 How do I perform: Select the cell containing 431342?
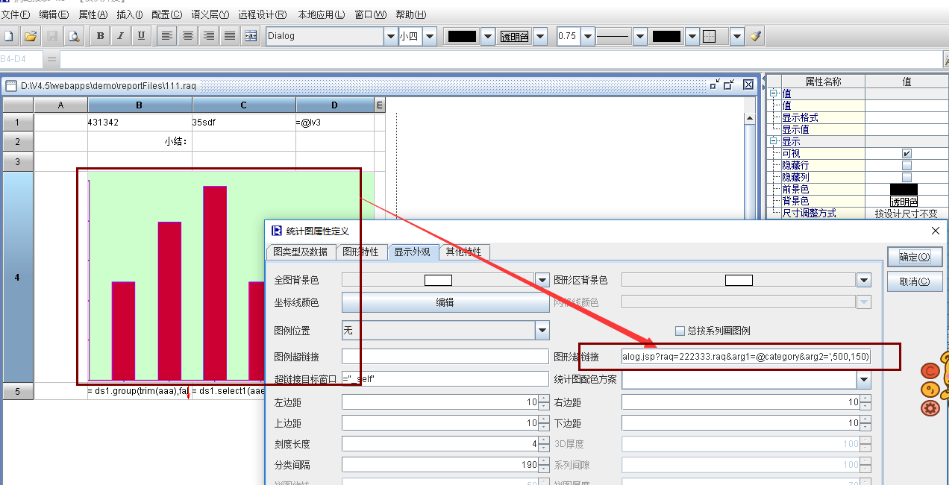[140, 122]
